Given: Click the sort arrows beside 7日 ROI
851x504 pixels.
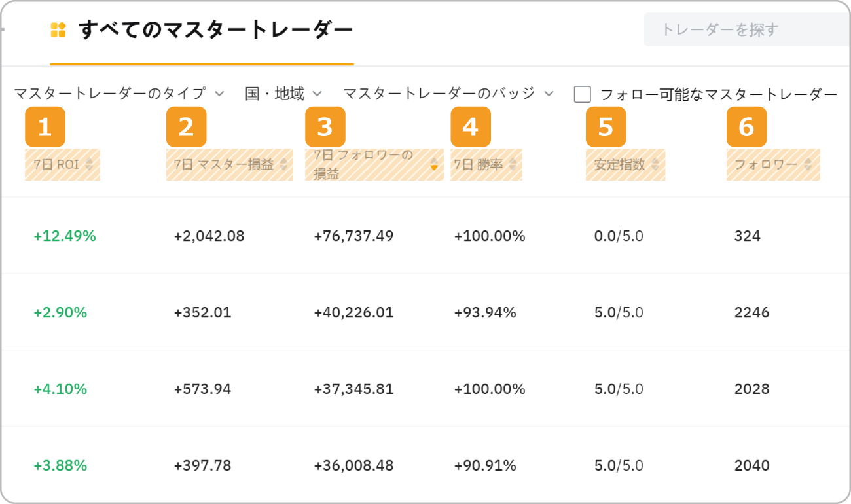Looking at the screenshot, I should (88, 164).
